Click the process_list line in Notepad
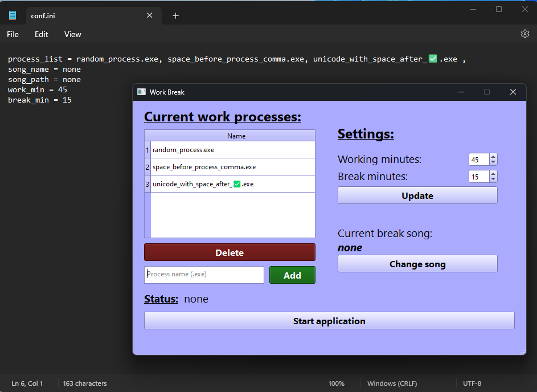This screenshot has height=392, width=537. pyautogui.click(x=237, y=59)
